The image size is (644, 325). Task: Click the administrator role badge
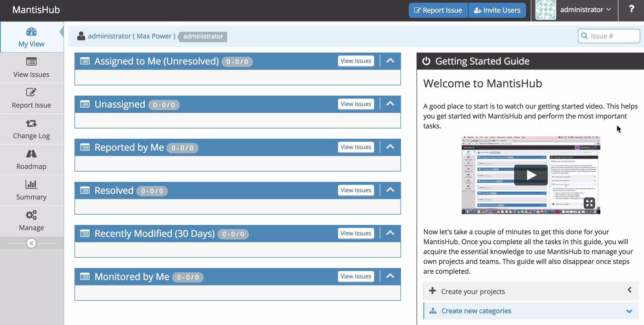click(203, 37)
